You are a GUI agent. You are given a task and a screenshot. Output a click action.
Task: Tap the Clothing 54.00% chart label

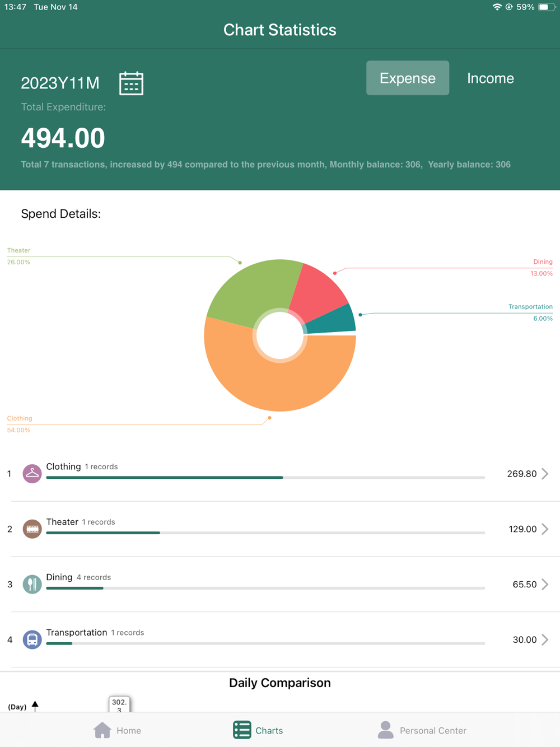(x=19, y=424)
